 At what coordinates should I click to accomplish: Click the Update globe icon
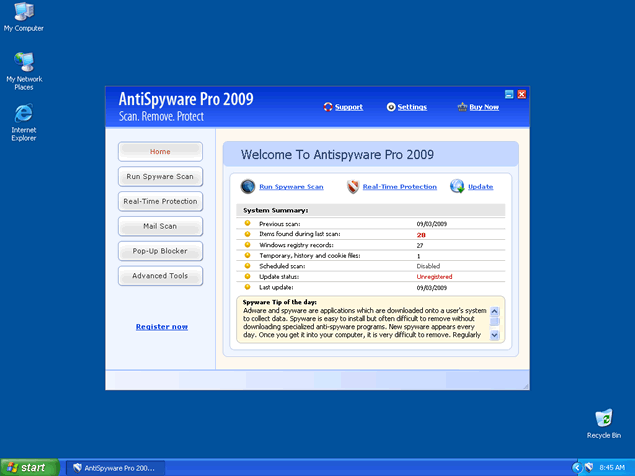click(457, 186)
